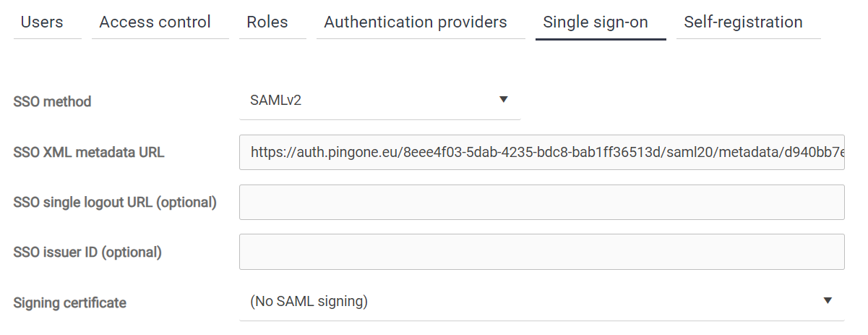Click the SSO issuer ID label
Screen dimensions: 868x335
pyautogui.click(x=87, y=253)
